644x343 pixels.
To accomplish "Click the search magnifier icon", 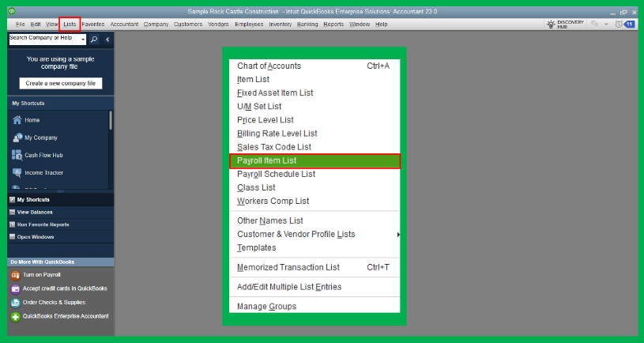I will pos(94,40).
